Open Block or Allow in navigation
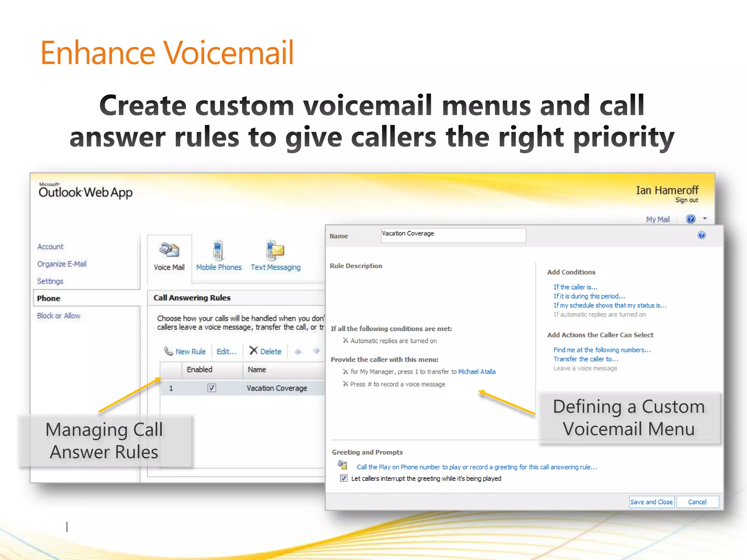747x560 pixels. pos(59,316)
